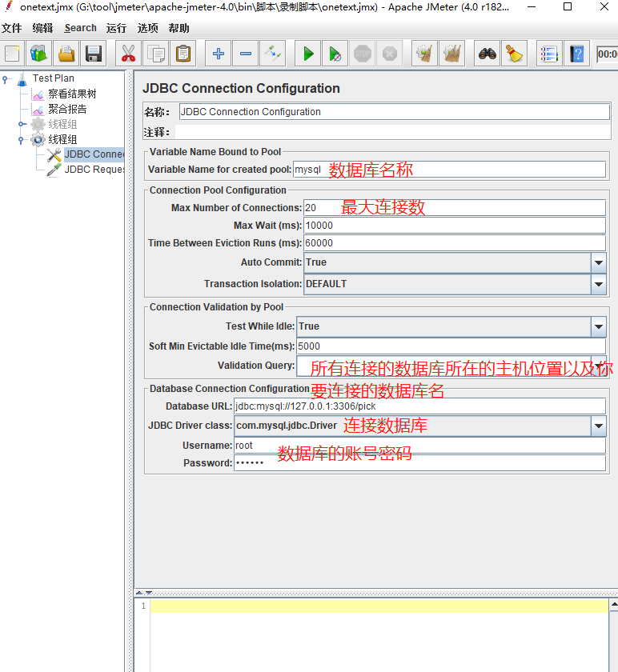
Task: Click the Open file folder icon
Action: pyautogui.click(x=66, y=54)
